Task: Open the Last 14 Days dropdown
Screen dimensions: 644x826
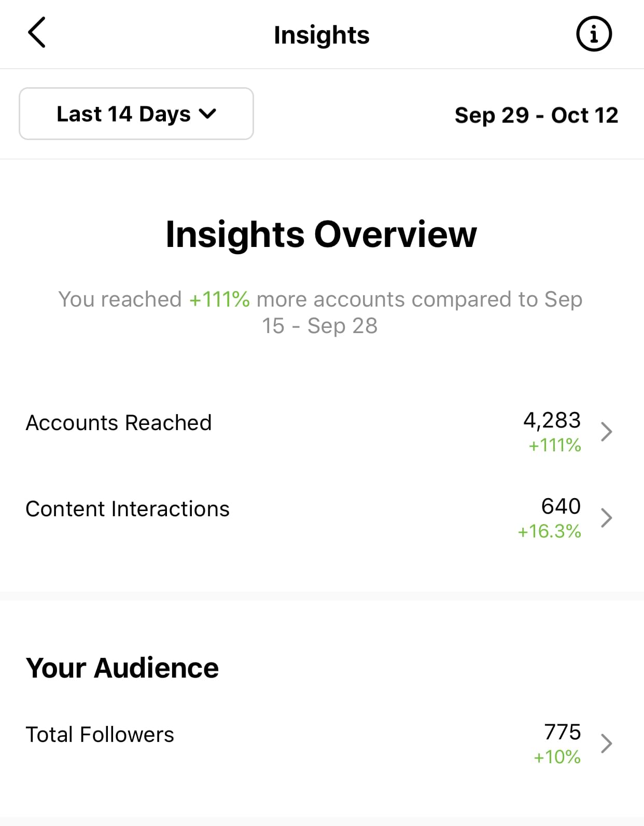Action: pyautogui.click(x=136, y=114)
